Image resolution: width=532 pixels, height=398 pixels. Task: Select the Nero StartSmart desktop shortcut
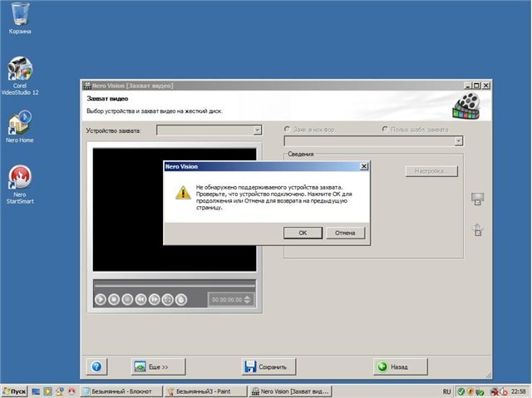20,184
